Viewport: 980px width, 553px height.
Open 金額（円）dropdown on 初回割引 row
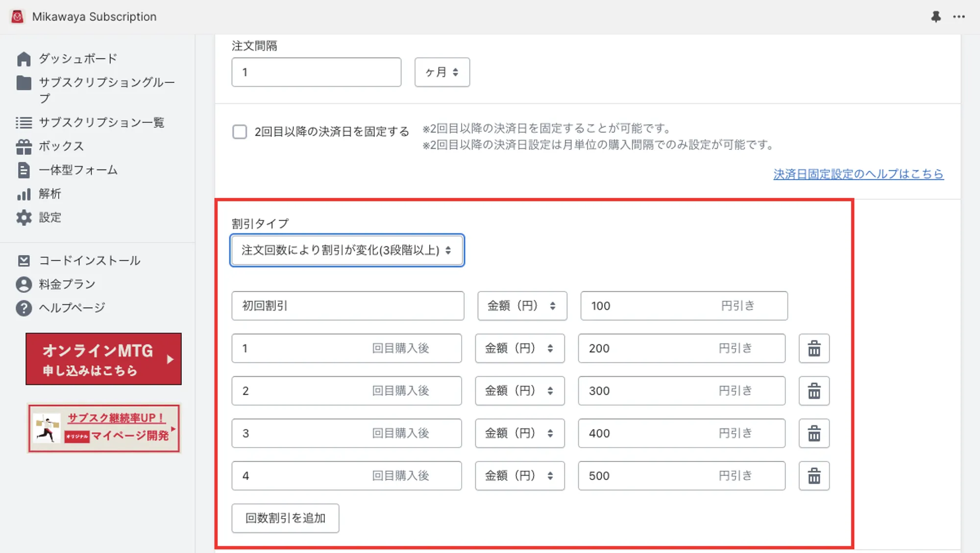point(522,306)
